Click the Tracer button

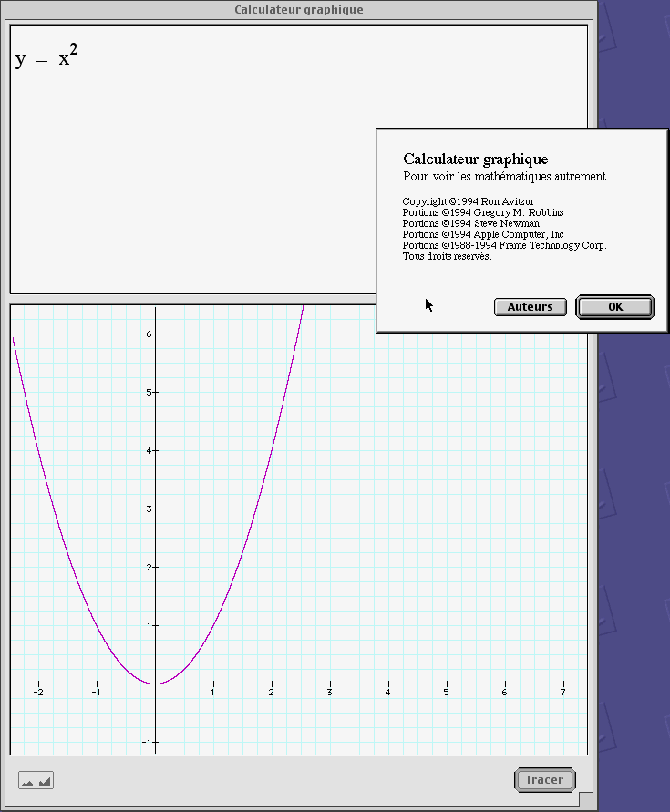point(544,780)
